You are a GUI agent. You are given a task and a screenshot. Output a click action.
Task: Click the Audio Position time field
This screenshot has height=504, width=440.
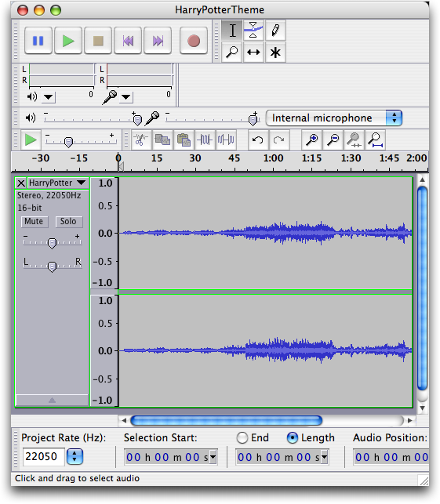click(x=391, y=457)
